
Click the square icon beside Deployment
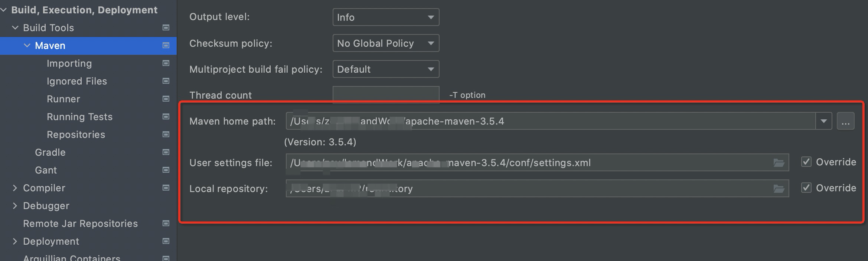165,241
